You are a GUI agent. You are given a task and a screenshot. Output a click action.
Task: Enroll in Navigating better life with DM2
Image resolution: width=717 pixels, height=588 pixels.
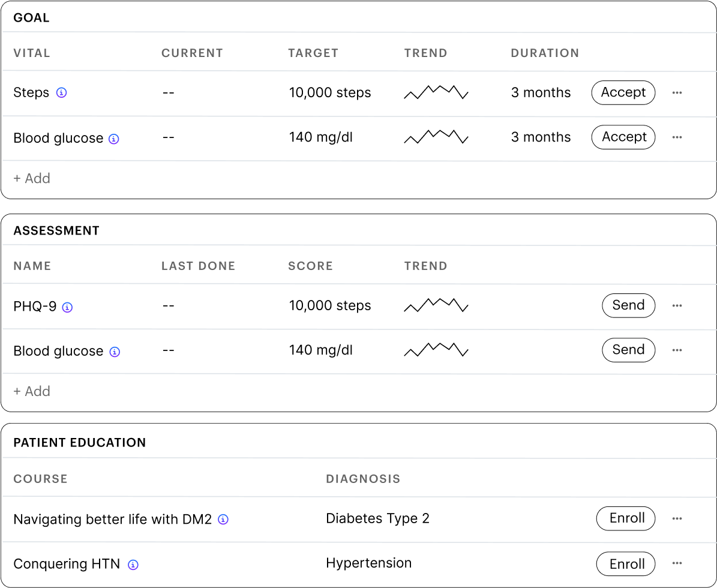[626, 518]
